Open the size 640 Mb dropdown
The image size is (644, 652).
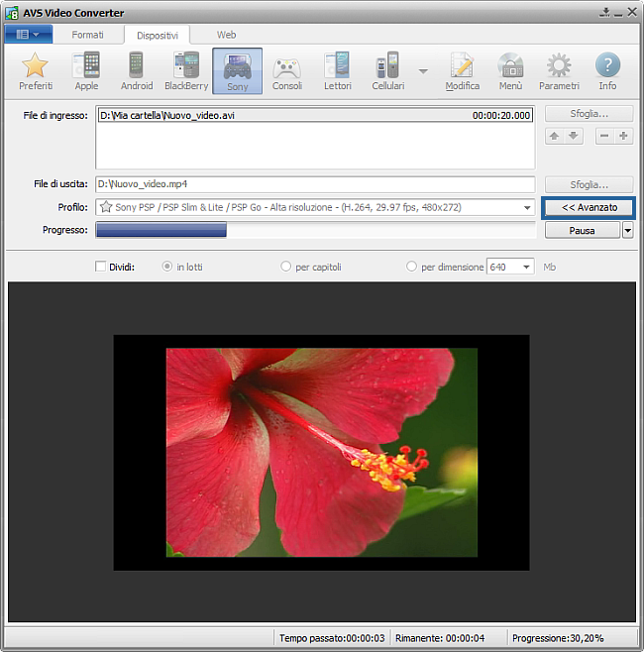pos(525,267)
